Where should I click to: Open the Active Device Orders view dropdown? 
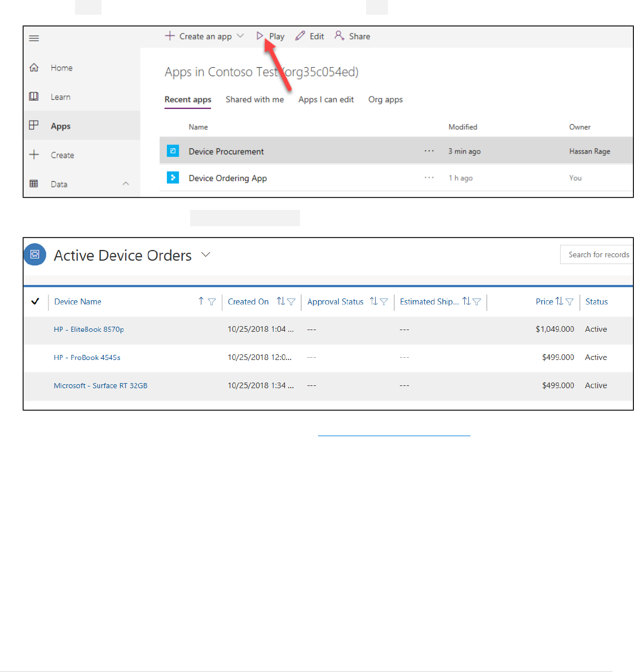pos(206,254)
